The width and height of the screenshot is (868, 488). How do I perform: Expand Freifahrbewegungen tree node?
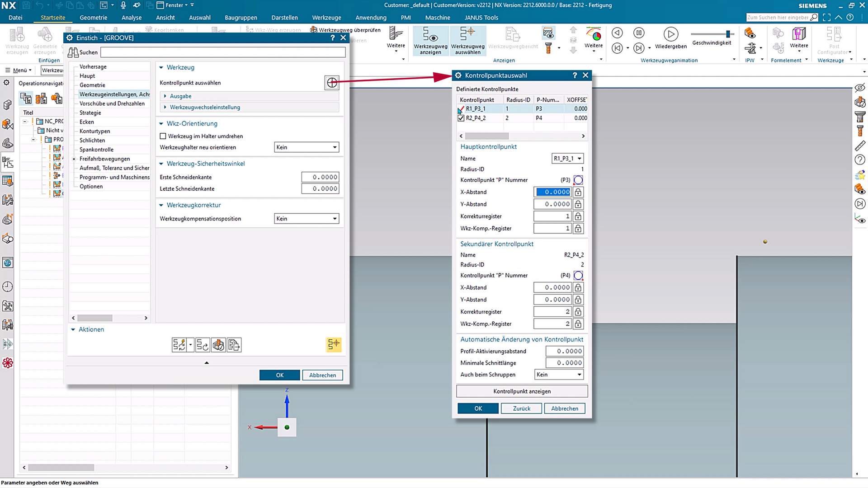coord(74,159)
